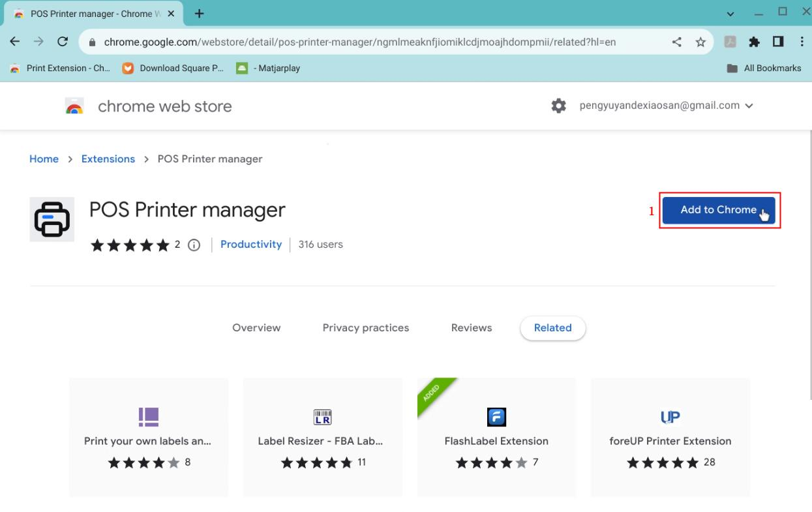The image size is (812, 512).
Task: Open the foreUP Printer Extension card
Action: pos(670,438)
